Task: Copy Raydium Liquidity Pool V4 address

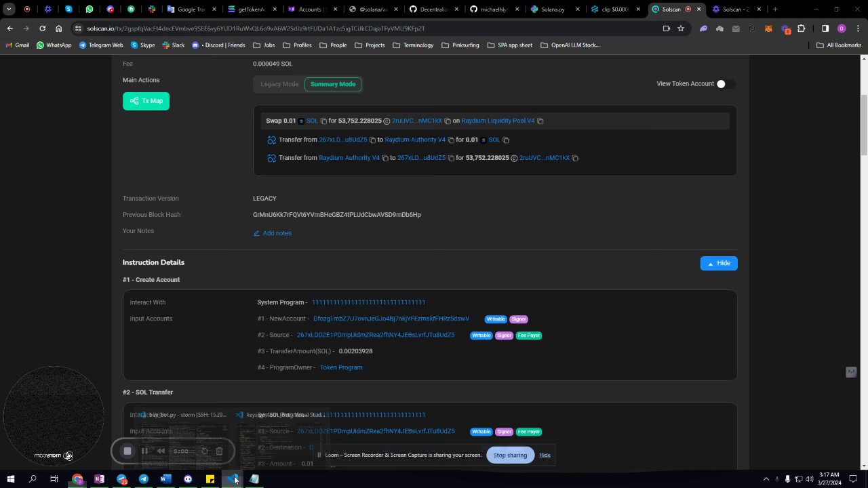Action: point(540,121)
